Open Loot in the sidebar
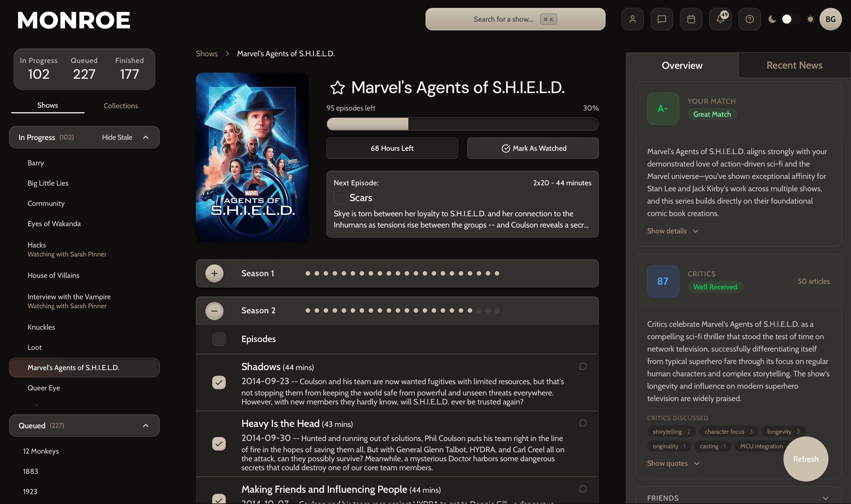851x504 pixels. pyautogui.click(x=35, y=347)
